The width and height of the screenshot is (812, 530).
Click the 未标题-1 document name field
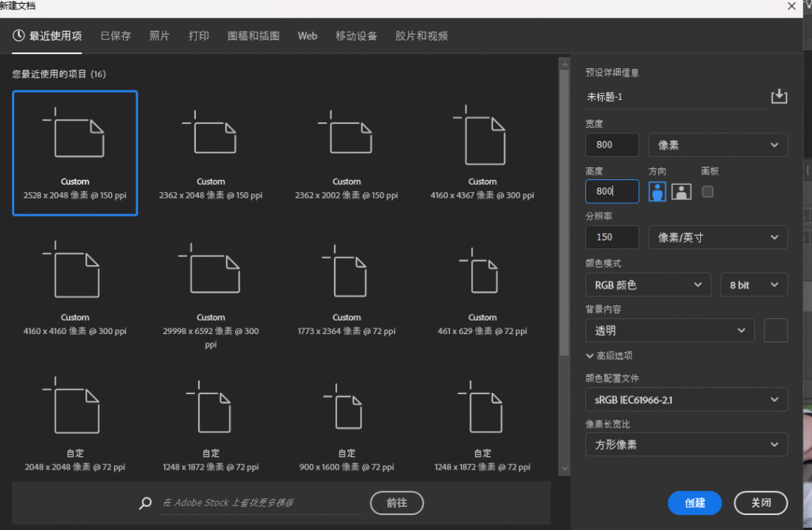coord(676,97)
